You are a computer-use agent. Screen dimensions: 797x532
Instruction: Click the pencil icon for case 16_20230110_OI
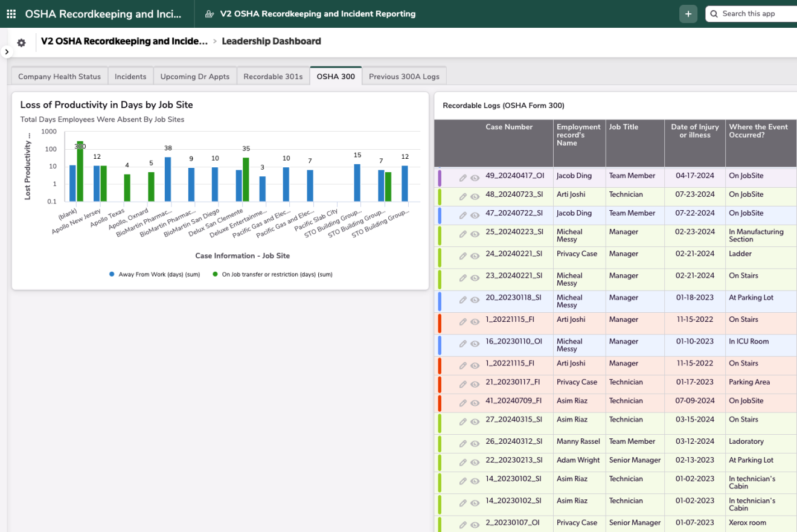click(x=463, y=344)
